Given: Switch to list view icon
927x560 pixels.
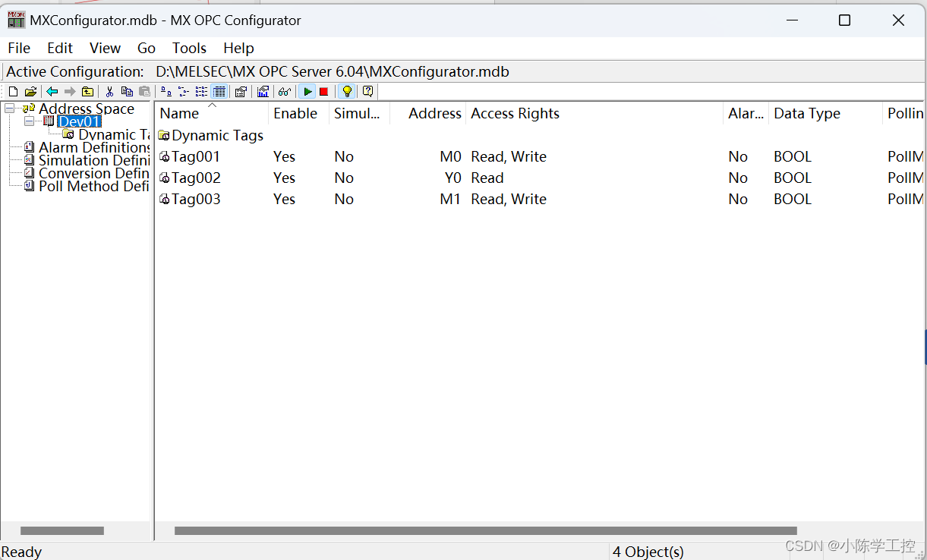Looking at the screenshot, I should point(201,92).
